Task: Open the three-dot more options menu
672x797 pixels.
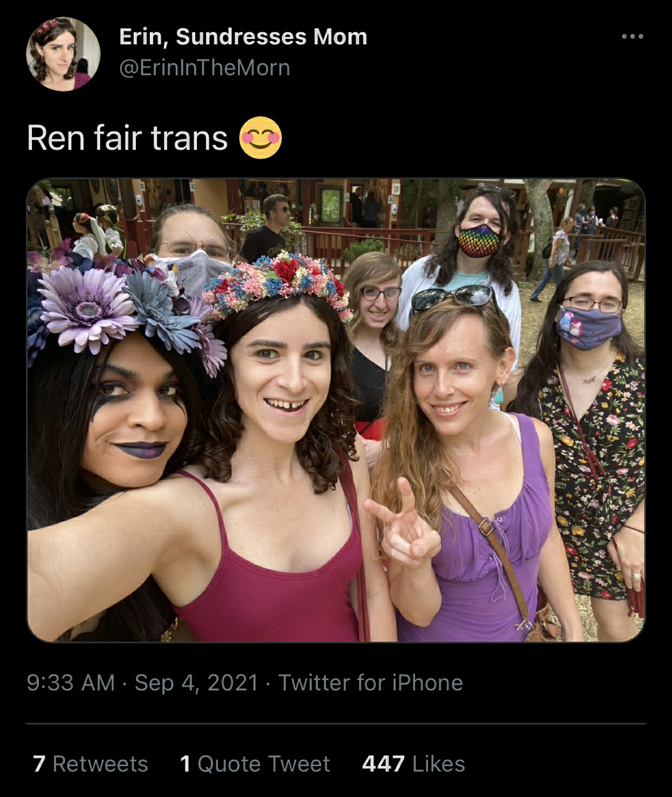Action: click(632, 37)
